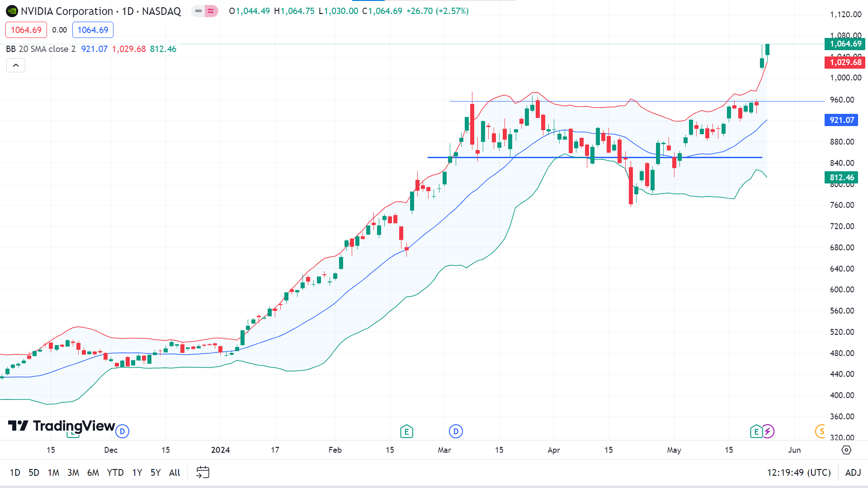Screen dimensions: 868x488
Task: Click the 600.00 price axis label
Action: coord(842,290)
